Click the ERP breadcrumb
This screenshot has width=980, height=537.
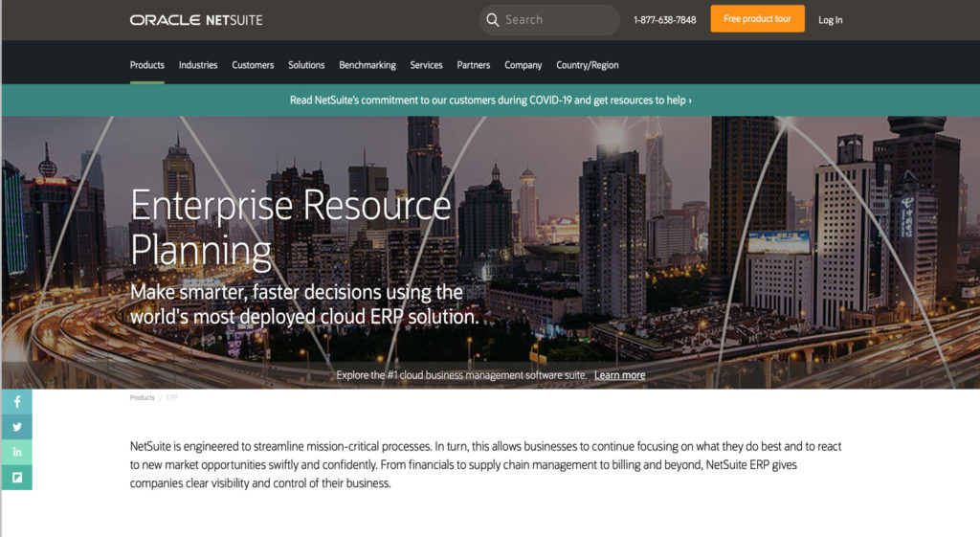click(172, 397)
